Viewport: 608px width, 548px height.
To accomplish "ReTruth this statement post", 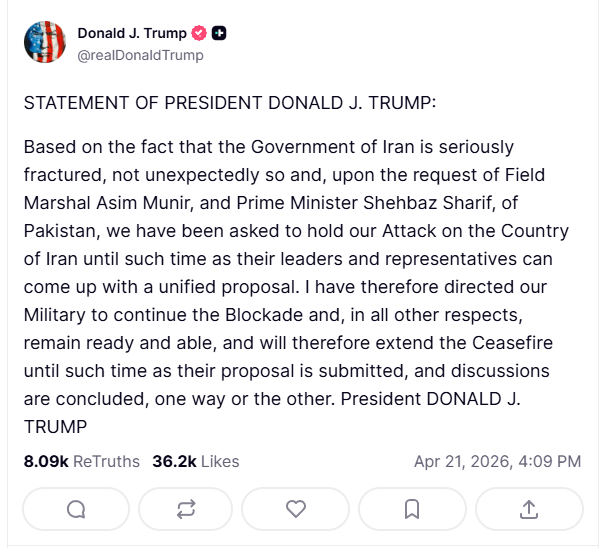I will point(185,509).
